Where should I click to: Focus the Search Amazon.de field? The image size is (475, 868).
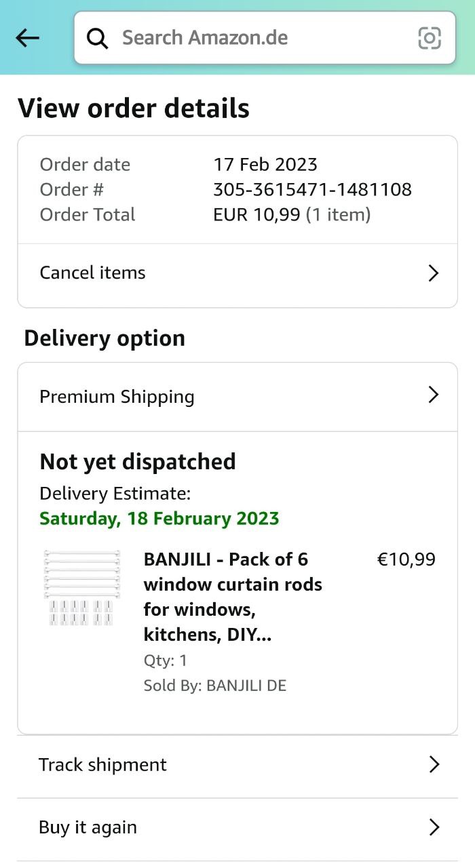258,38
